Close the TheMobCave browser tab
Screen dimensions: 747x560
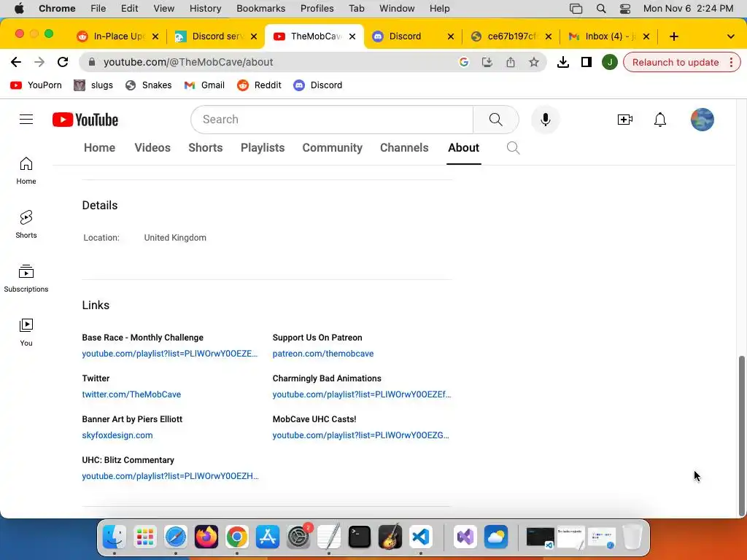point(352,36)
